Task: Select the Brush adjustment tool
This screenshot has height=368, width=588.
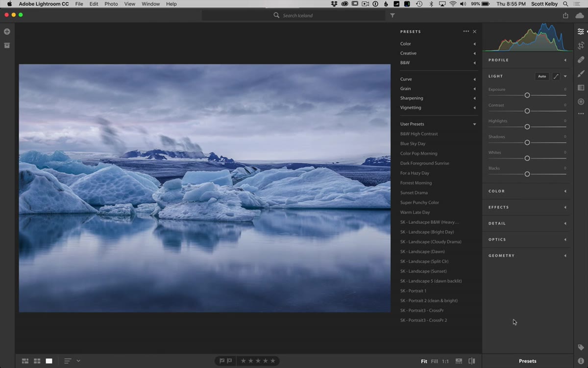Action: (581, 74)
